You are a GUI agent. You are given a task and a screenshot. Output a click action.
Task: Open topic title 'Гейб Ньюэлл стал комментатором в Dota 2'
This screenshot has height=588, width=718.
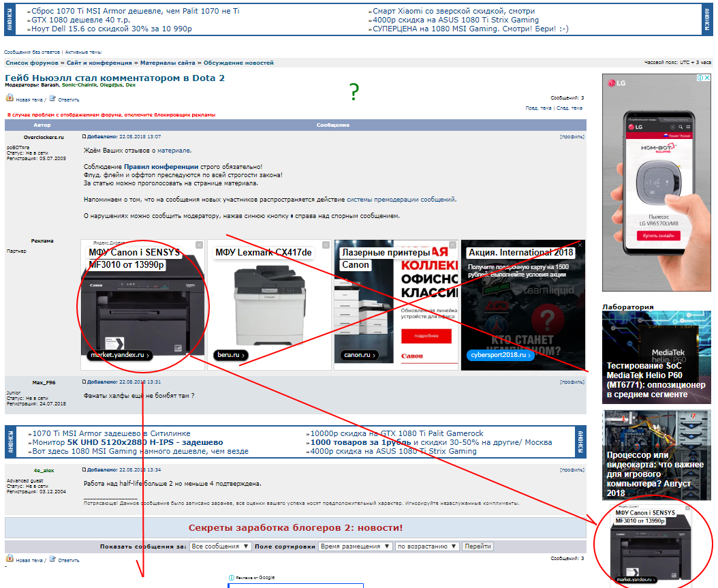114,78
